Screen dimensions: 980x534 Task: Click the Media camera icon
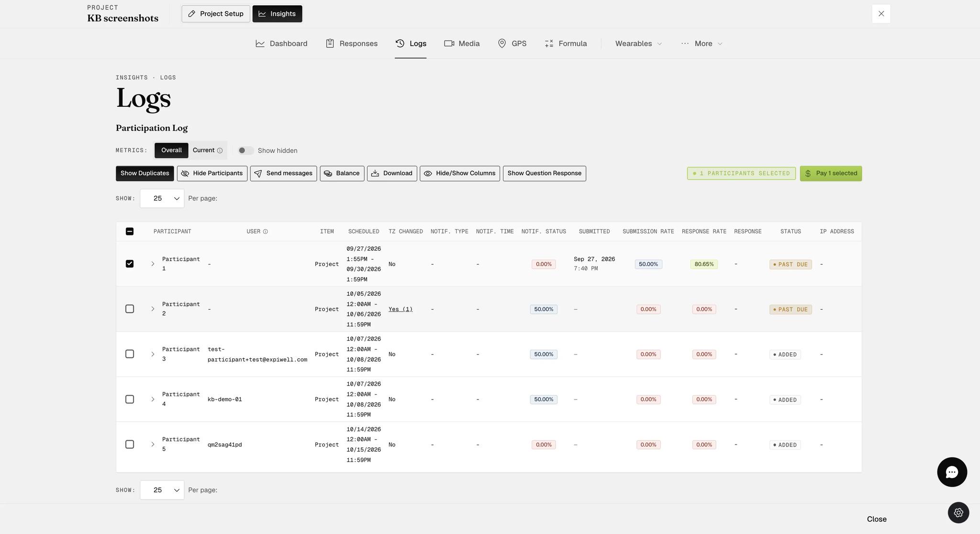tap(449, 44)
